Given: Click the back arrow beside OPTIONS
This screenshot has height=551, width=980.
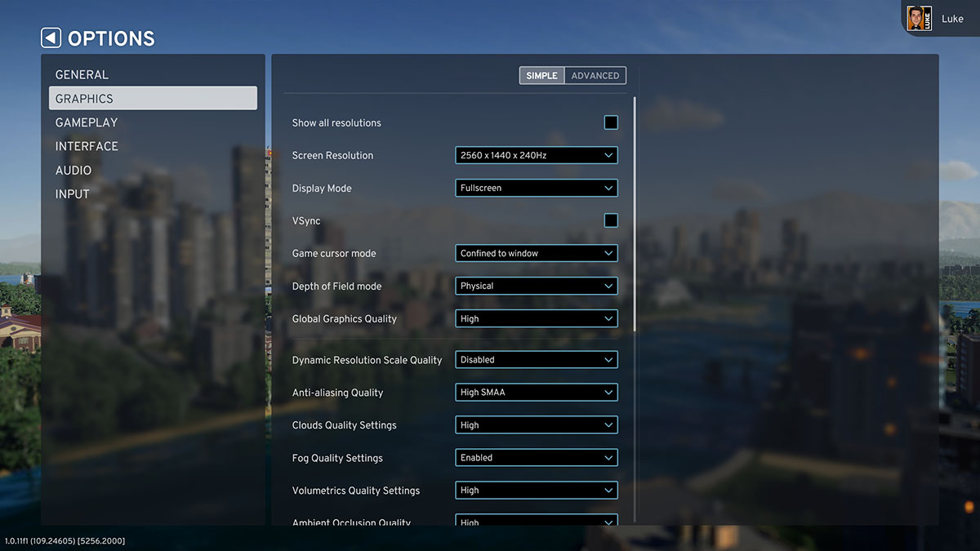Looking at the screenshot, I should [x=51, y=38].
